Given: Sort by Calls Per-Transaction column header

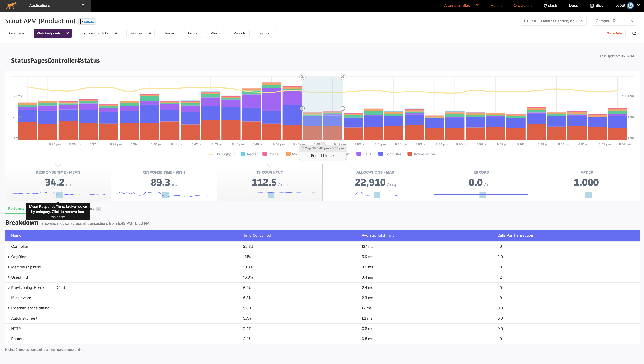Looking at the screenshot, I should (515, 235).
